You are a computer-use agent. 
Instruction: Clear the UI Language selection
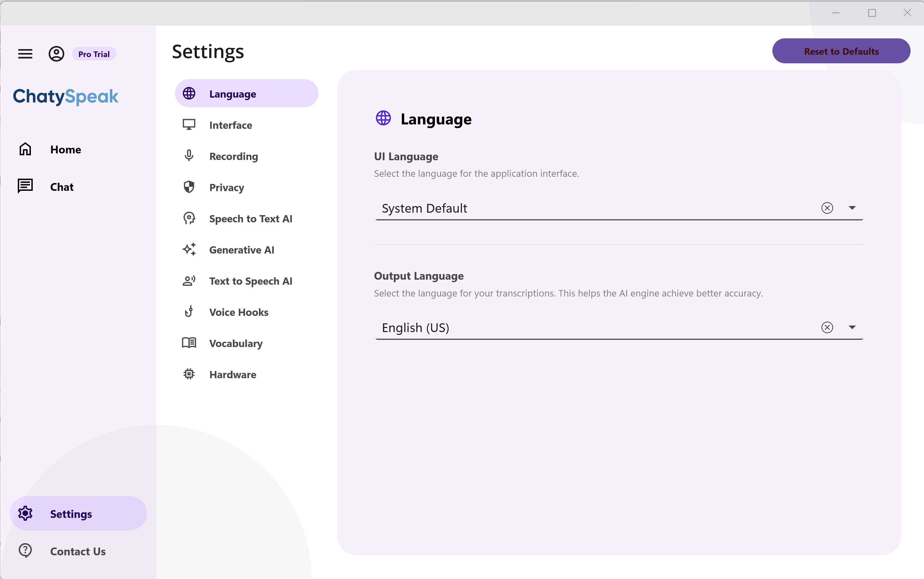(827, 208)
